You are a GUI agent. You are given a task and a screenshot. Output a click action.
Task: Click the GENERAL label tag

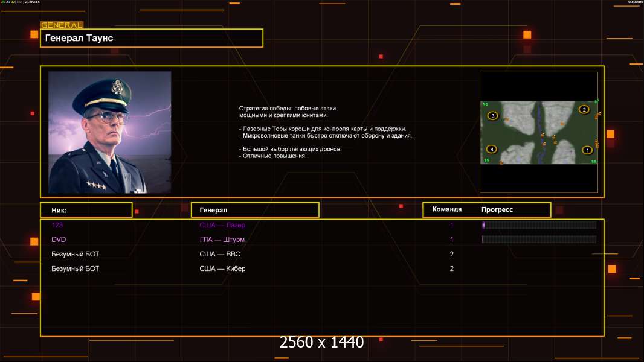coord(62,25)
